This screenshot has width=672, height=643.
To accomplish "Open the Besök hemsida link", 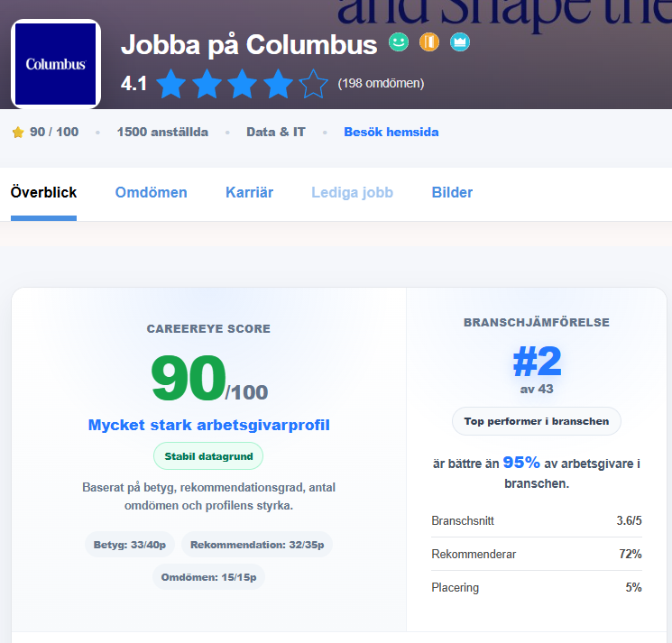I will pos(391,132).
